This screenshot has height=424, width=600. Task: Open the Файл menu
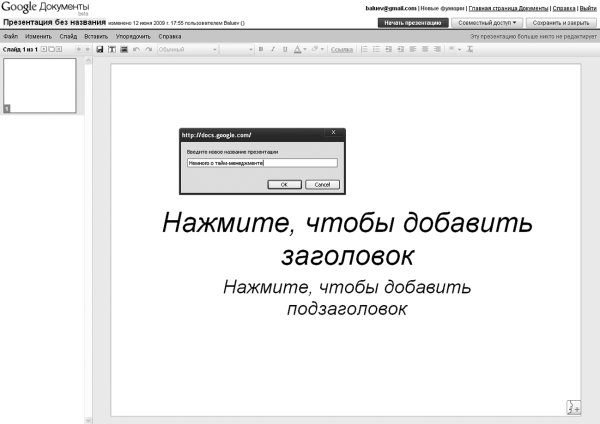click(11, 36)
